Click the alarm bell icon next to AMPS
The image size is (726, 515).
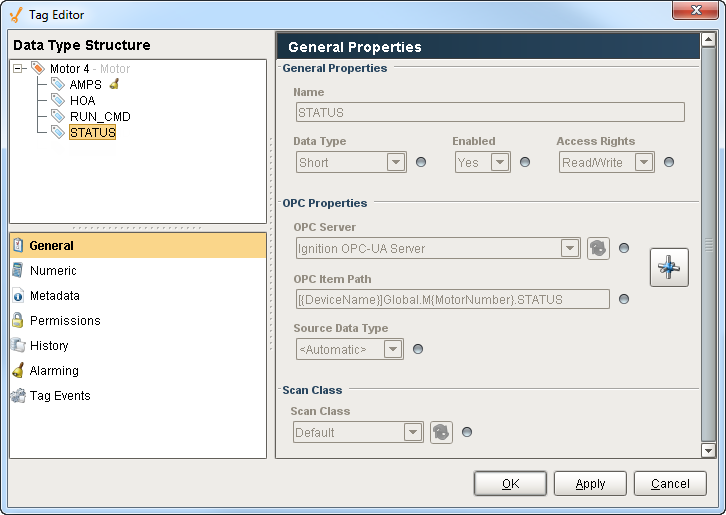pyautogui.click(x=114, y=85)
